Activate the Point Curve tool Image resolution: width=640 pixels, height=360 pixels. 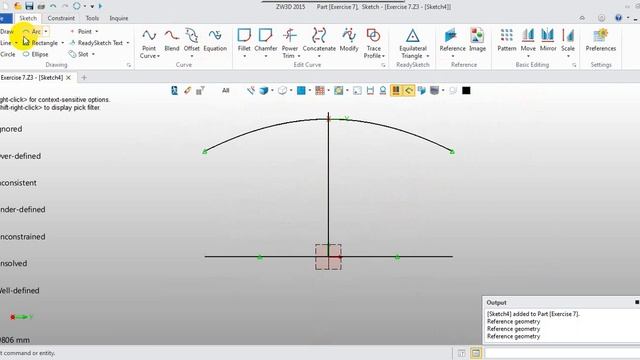pyautogui.click(x=149, y=43)
